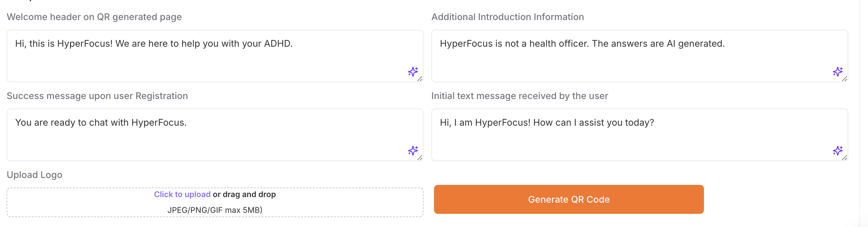Click the "Click to upload" link
The width and height of the screenshot is (868, 227).
point(182,194)
